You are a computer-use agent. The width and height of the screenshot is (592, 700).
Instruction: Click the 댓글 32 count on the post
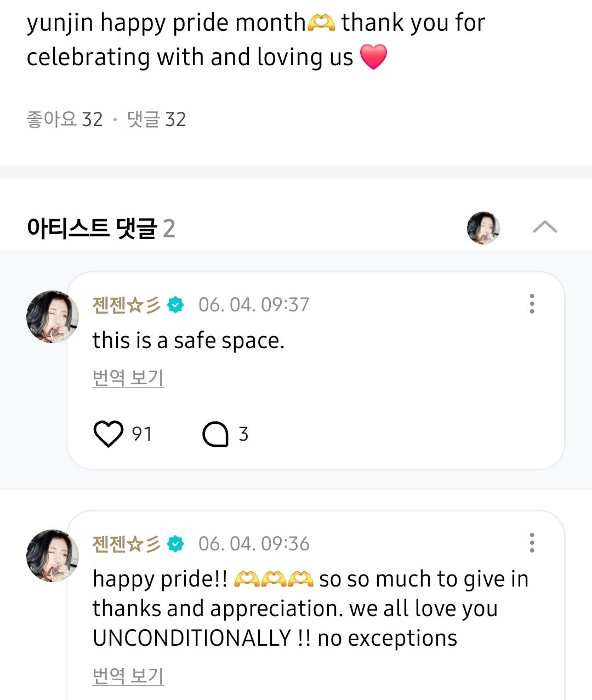[157, 119]
